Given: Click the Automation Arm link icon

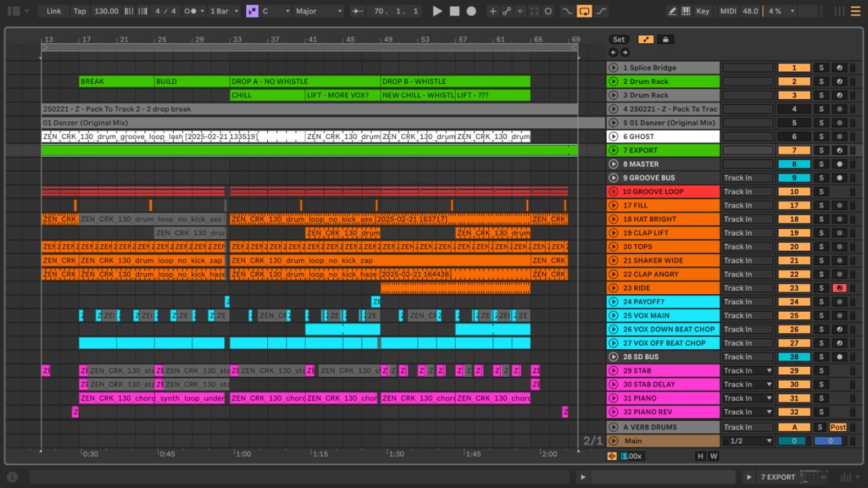Looking at the screenshot, I should 507,12.
